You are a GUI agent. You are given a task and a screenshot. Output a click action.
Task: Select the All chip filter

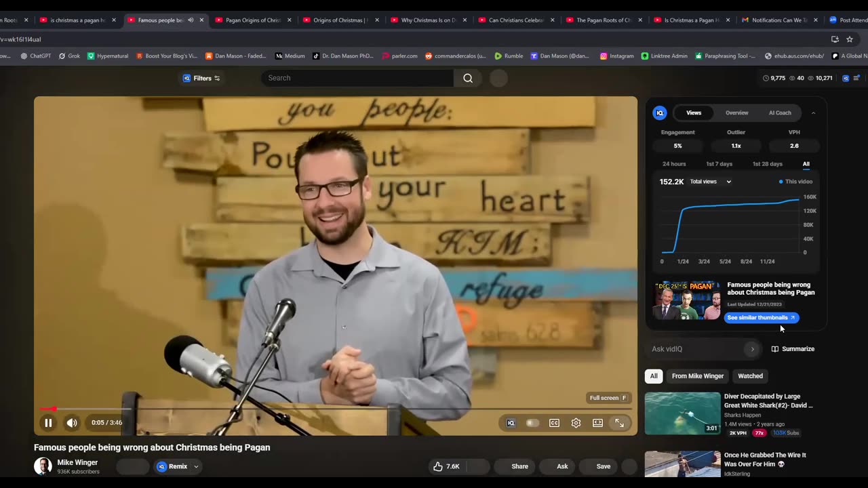pos(654,376)
